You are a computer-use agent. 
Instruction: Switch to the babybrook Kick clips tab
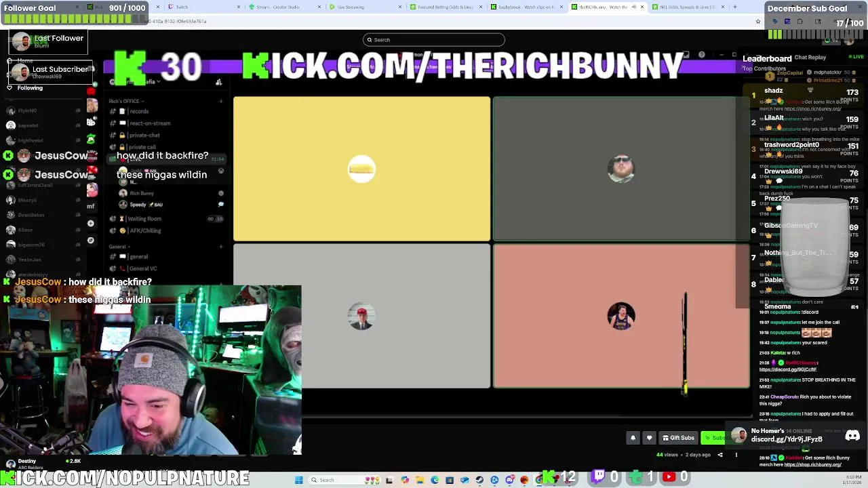[527, 7]
